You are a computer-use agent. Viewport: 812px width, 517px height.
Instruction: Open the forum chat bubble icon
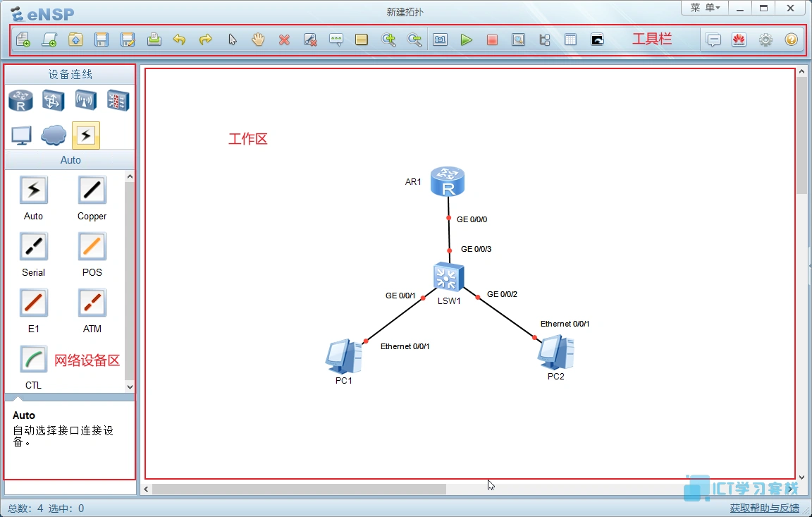click(x=713, y=40)
